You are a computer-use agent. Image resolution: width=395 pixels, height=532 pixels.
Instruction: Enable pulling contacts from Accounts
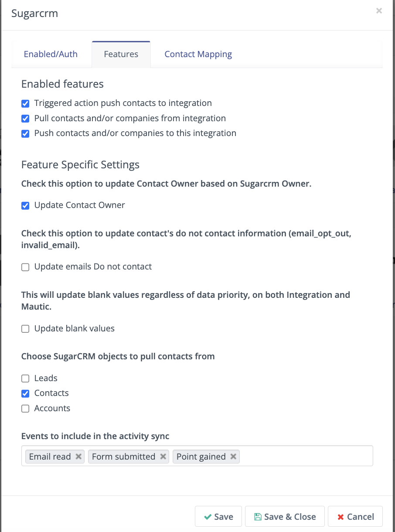pos(25,409)
